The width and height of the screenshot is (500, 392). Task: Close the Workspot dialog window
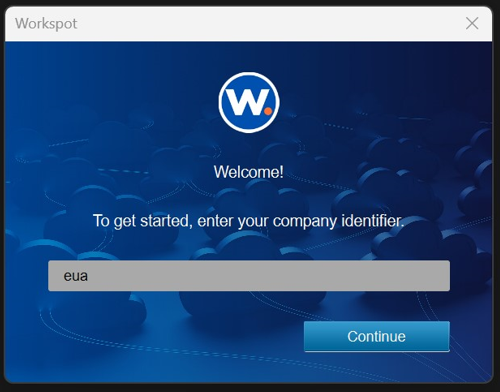(472, 24)
